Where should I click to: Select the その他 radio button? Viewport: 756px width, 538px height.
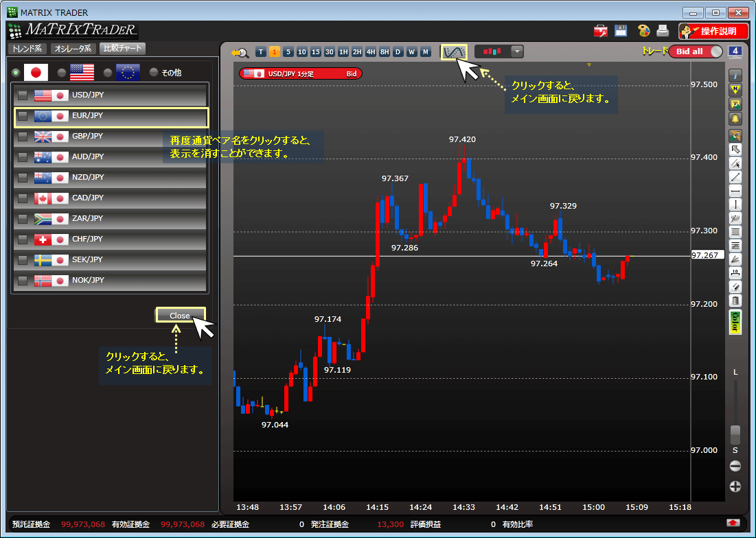(x=153, y=72)
